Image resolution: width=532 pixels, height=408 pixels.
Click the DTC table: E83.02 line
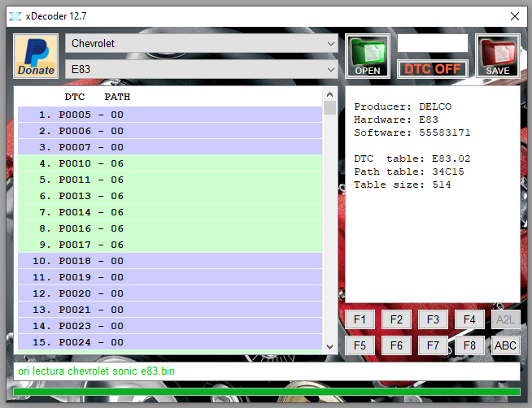412,158
